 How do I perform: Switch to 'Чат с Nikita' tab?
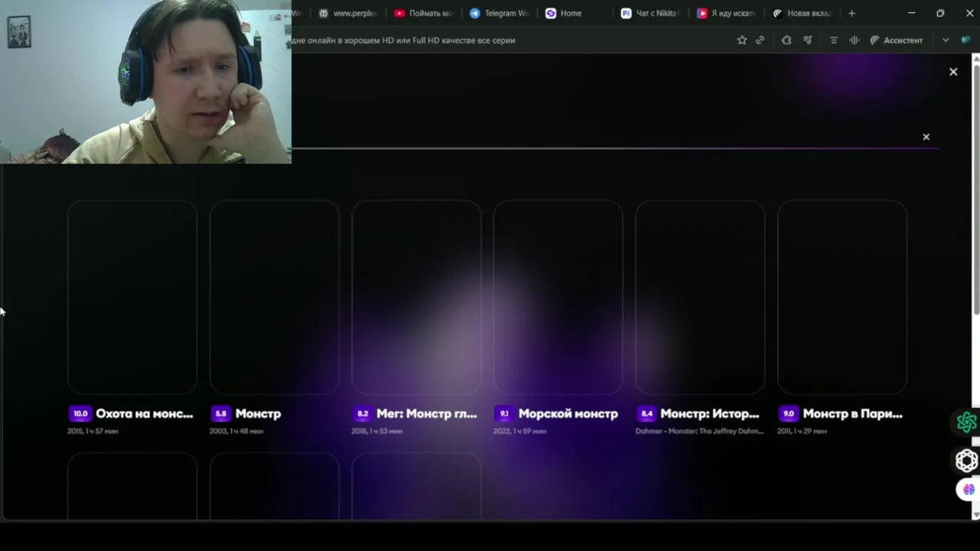650,13
